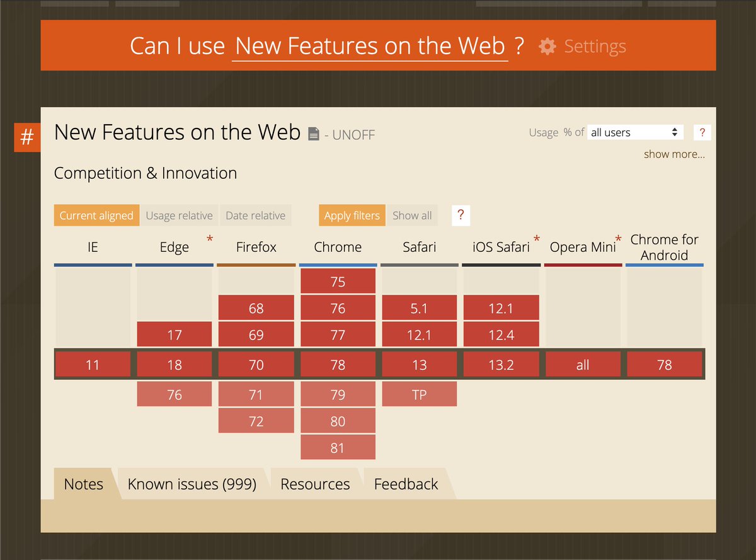Select Safari version 13 cell

(420, 365)
